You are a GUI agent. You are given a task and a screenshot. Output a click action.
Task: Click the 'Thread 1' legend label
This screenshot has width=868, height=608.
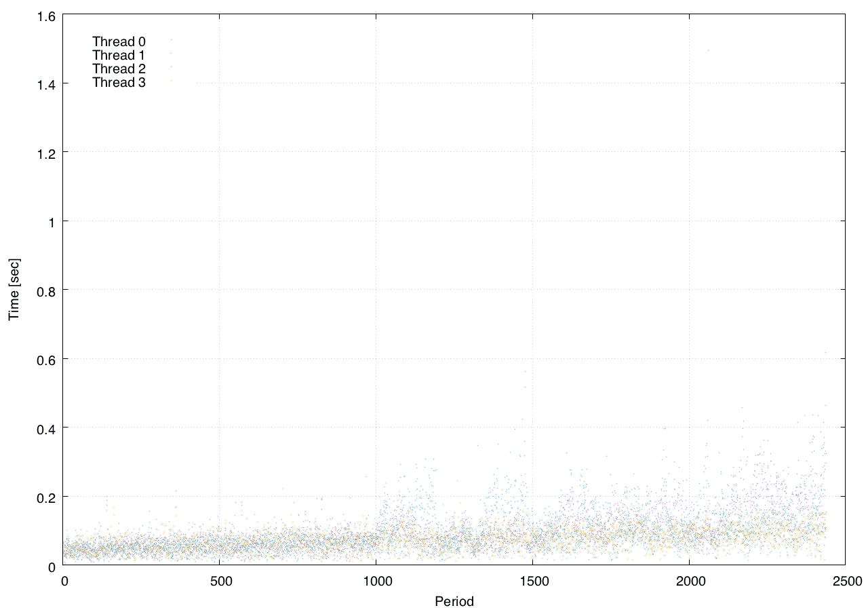119,55
